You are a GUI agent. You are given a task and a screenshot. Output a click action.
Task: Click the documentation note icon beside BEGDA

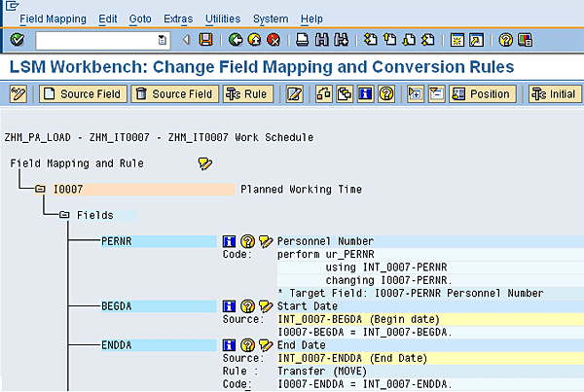[x=266, y=305]
